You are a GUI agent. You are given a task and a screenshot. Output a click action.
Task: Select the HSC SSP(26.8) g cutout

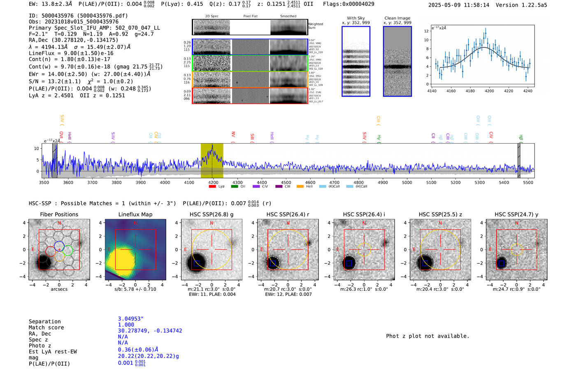click(211, 249)
